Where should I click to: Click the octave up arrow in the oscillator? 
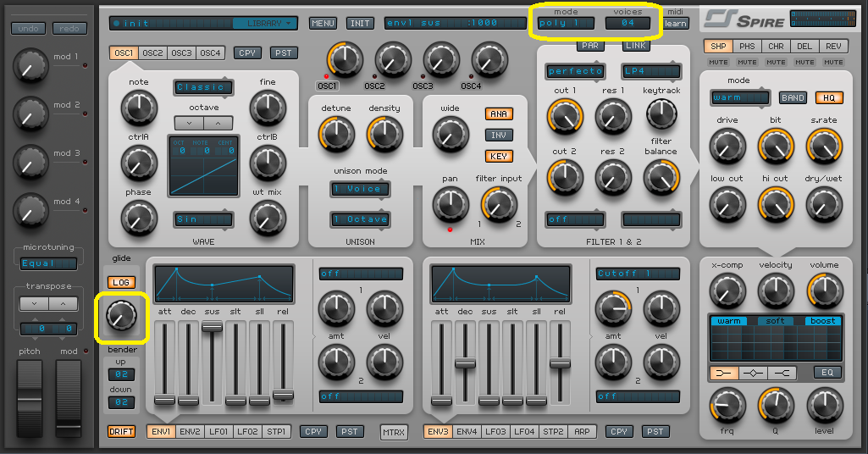point(218,124)
